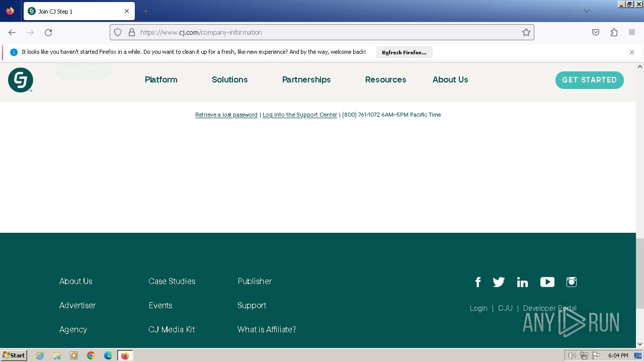Open system tray volume icon
Screen dimensions: 644x362
(572, 355)
